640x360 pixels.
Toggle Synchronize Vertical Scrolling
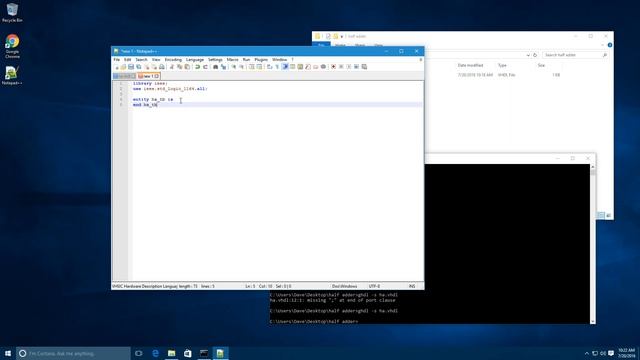(252, 67)
